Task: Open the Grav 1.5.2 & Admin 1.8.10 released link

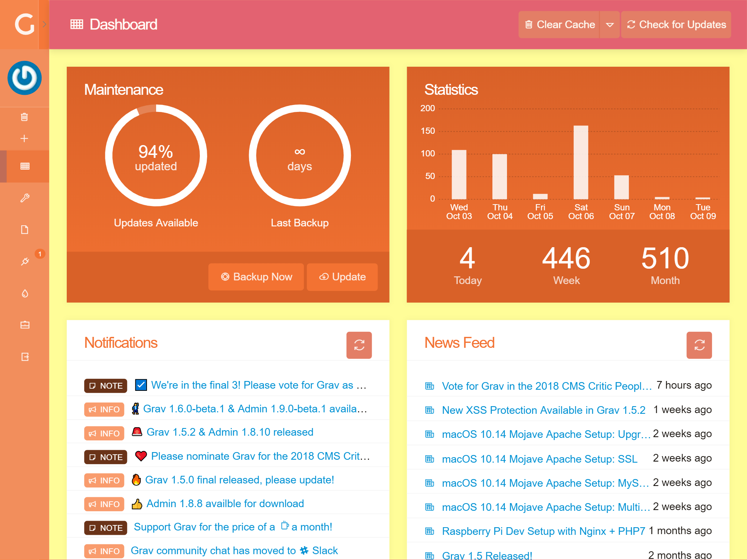Action: (230, 432)
